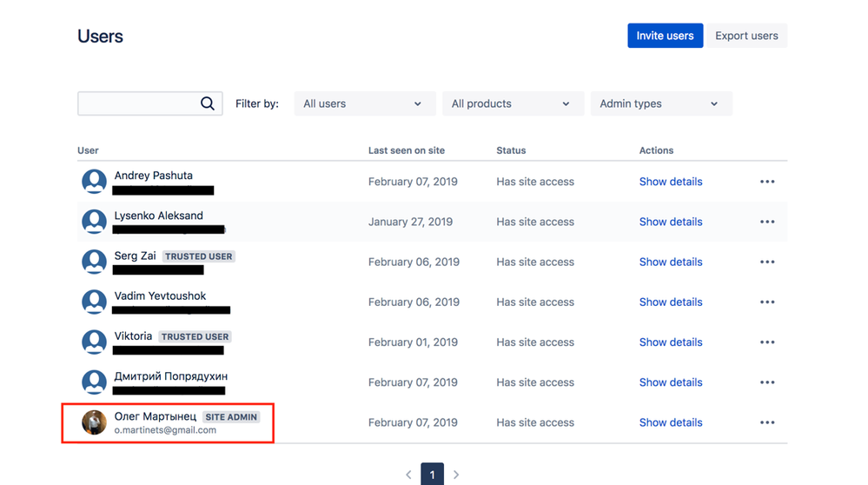Image resolution: width=868 pixels, height=485 pixels.
Task: Show details for Дмитрий Попрядухин
Action: (x=671, y=382)
